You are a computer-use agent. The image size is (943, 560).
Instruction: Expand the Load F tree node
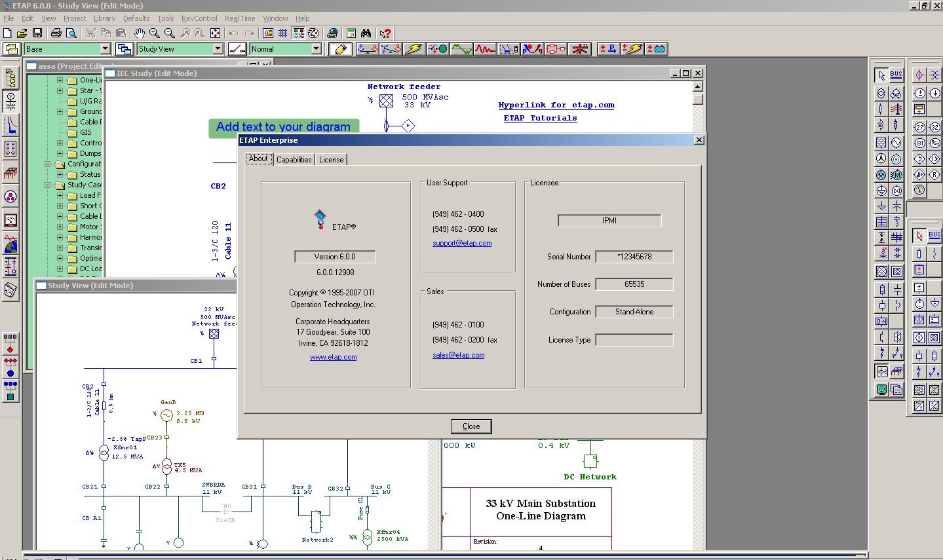click(x=60, y=195)
